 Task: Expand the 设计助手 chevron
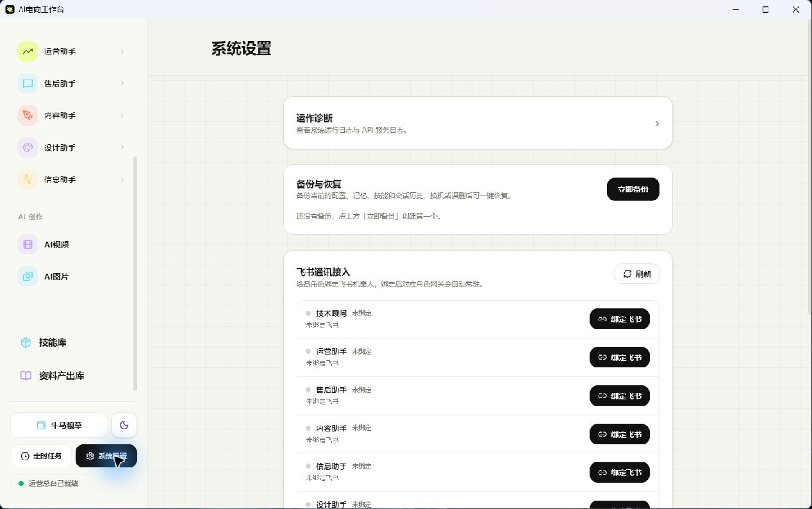122,147
